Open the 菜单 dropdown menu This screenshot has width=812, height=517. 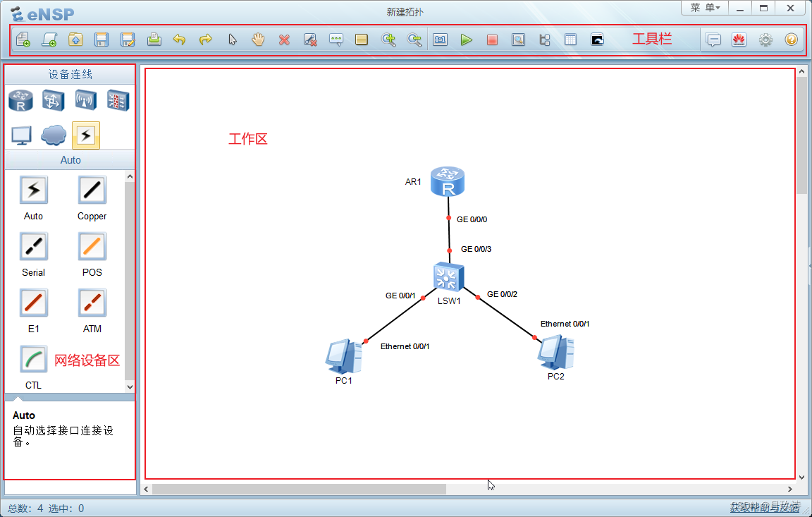pyautogui.click(x=705, y=8)
